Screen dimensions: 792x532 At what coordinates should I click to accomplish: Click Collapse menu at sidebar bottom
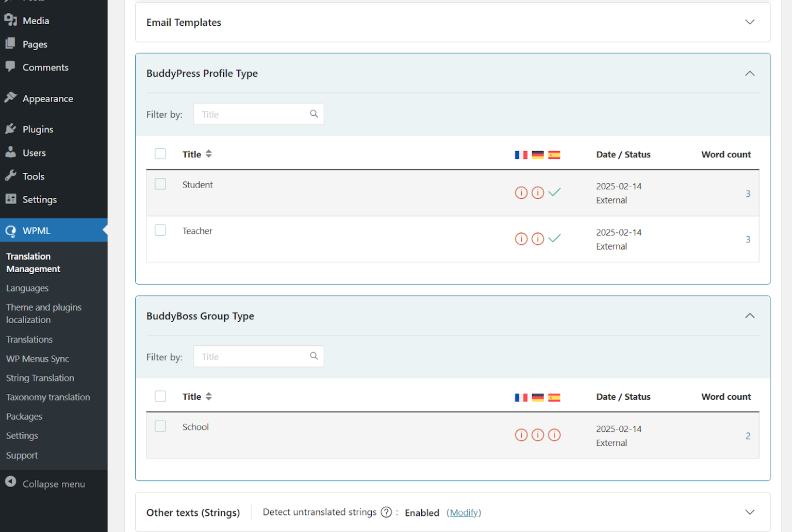point(53,484)
